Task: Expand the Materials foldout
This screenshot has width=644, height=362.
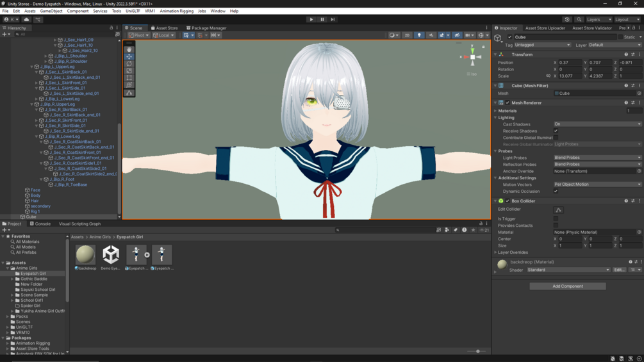Action: (496, 111)
